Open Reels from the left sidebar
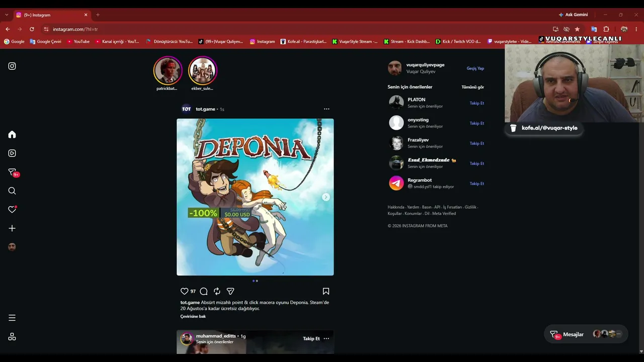 [x=12, y=153]
